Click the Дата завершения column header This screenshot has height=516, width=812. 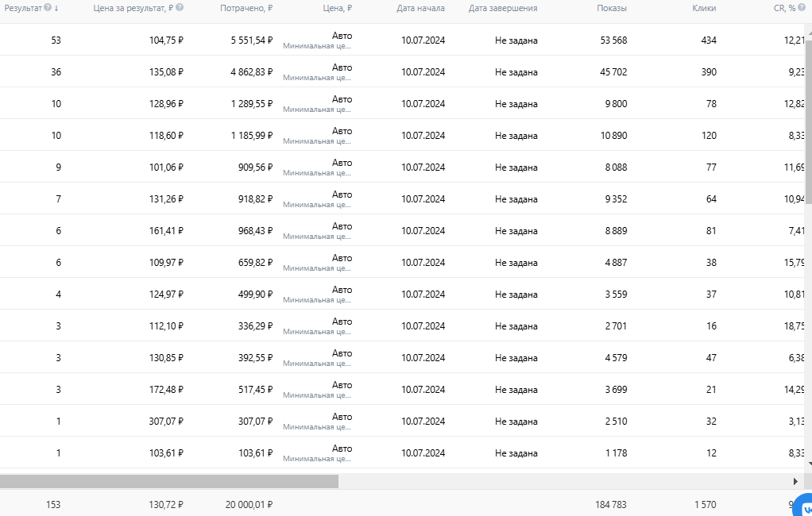click(503, 8)
